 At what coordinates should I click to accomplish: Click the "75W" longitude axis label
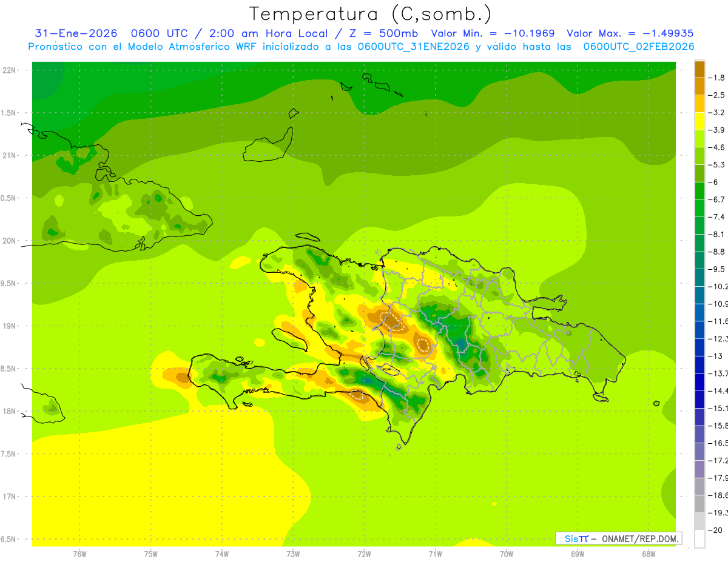[x=151, y=554]
